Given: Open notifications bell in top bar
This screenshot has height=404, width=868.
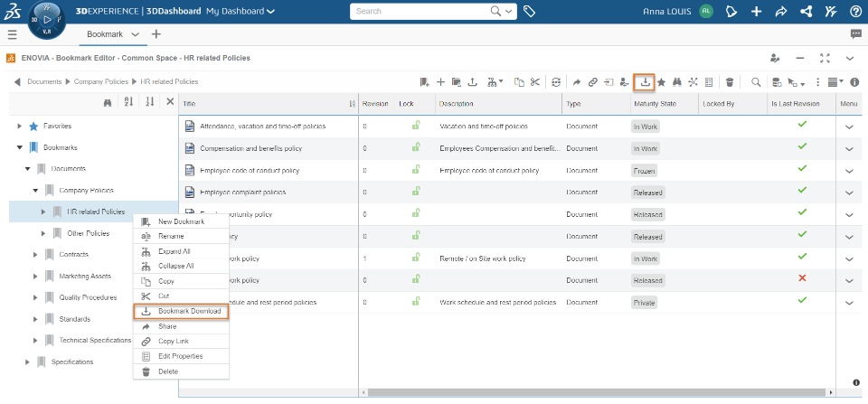Looking at the screenshot, I should click(732, 12).
